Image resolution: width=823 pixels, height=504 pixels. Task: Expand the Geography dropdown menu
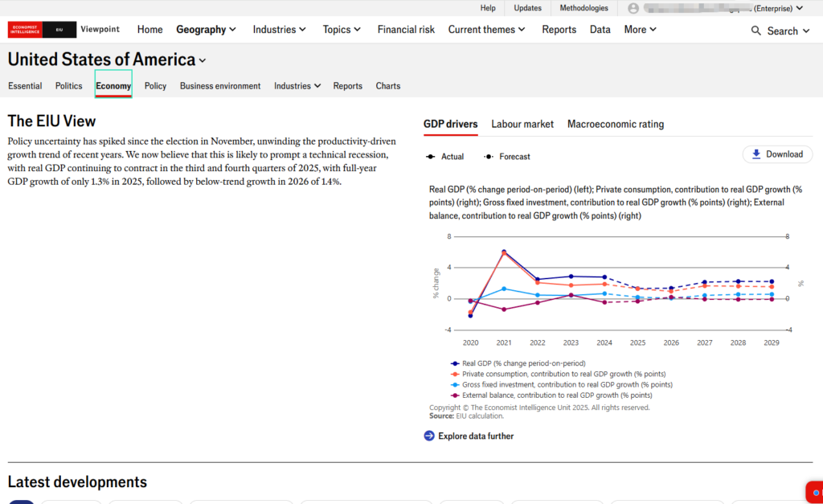coord(206,30)
